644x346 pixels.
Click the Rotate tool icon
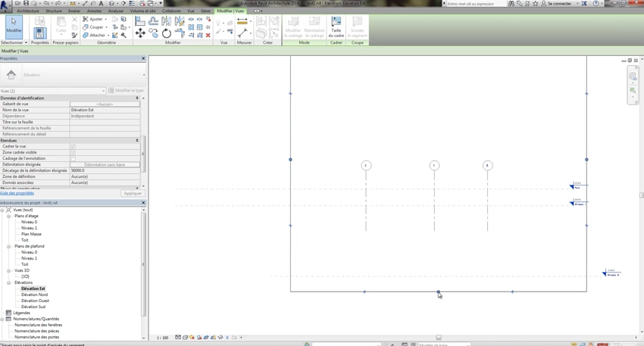point(167,33)
